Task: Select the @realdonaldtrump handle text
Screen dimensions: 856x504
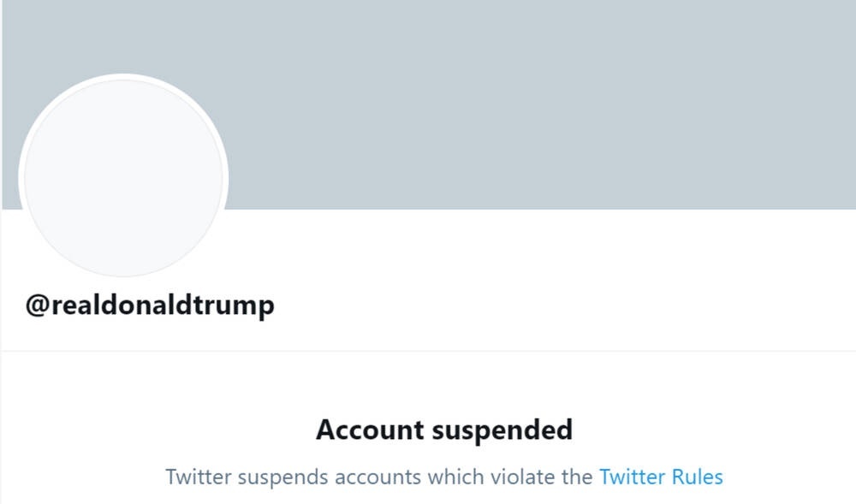Action: pos(150,304)
